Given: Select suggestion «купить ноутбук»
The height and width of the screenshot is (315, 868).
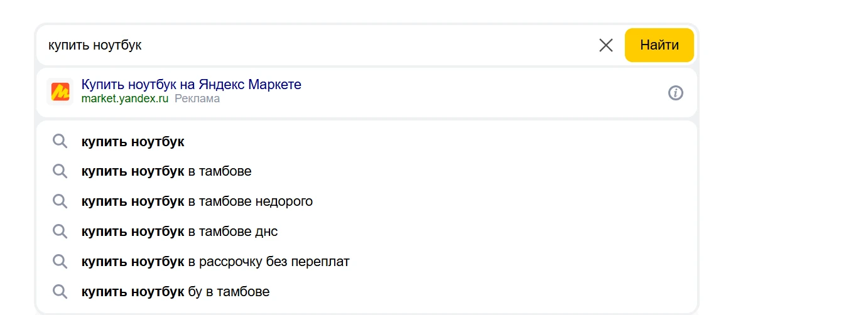Looking at the screenshot, I should [x=133, y=142].
